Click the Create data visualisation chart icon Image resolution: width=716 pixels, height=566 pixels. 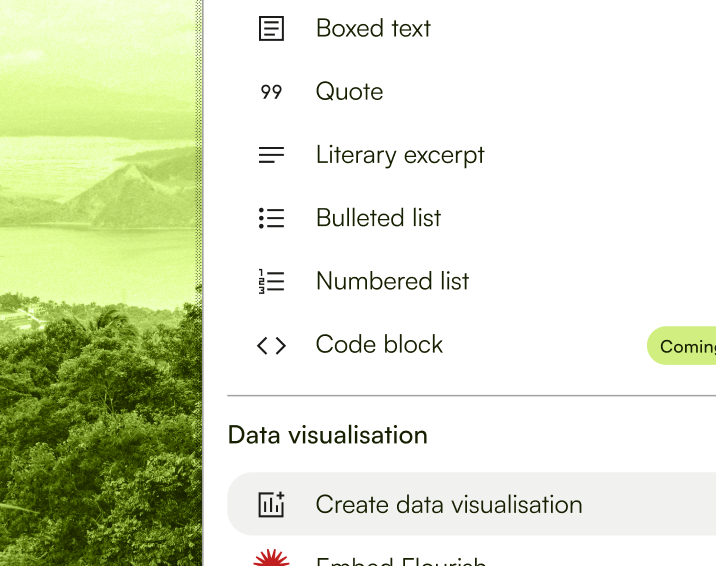[x=271, y=505]
